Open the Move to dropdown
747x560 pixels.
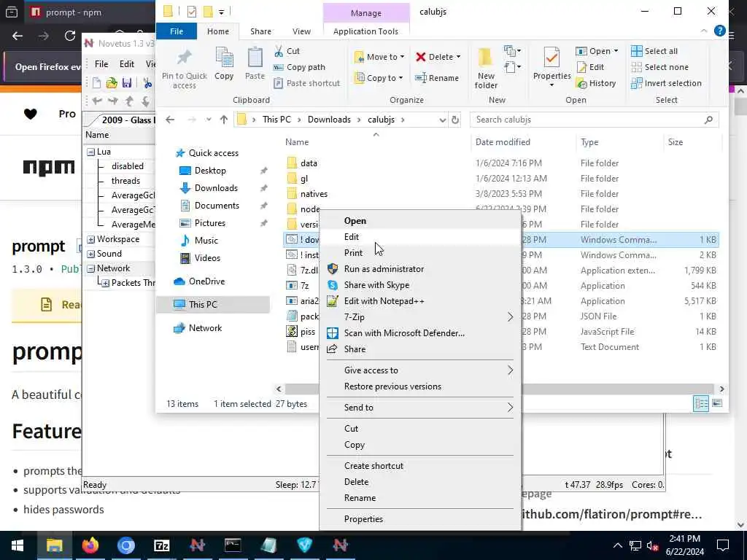379,57
